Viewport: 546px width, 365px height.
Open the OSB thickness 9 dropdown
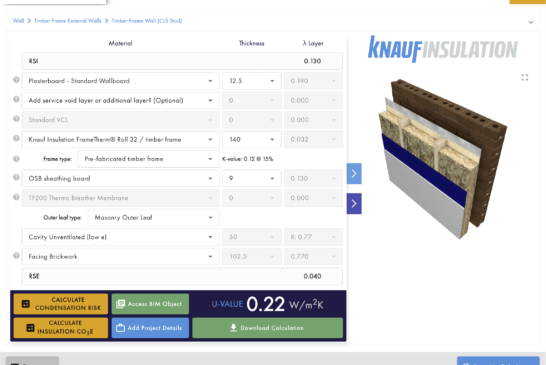coord(252,178)
